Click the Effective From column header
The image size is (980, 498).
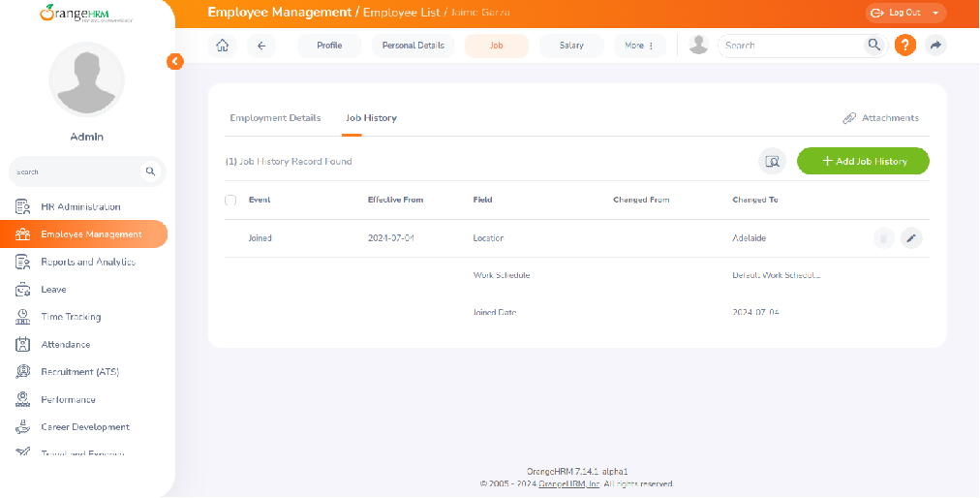[x=396, y=200]
